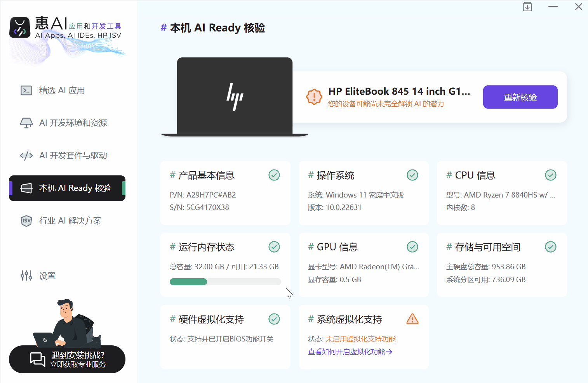The height and width of the screenshot is (383, 588).
Task: Click the 系统分区可用: 736.09 GB text
Action: pos(486,279)
